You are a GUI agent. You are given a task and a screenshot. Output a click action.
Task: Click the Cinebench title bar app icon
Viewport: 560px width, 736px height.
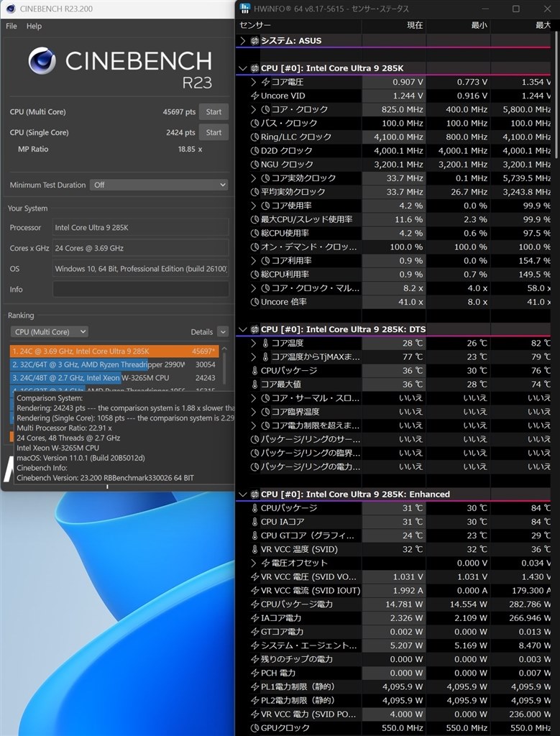tap(10, 9)
